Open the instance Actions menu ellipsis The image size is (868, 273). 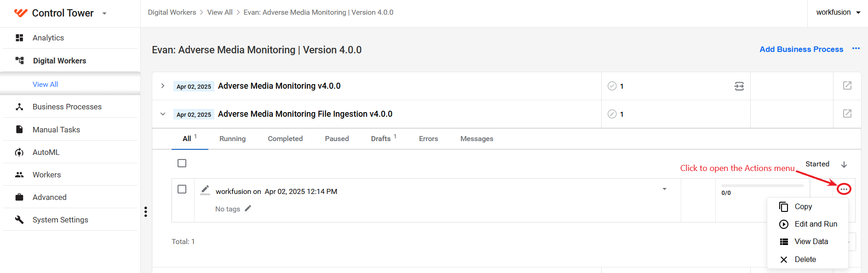point(844,189)
